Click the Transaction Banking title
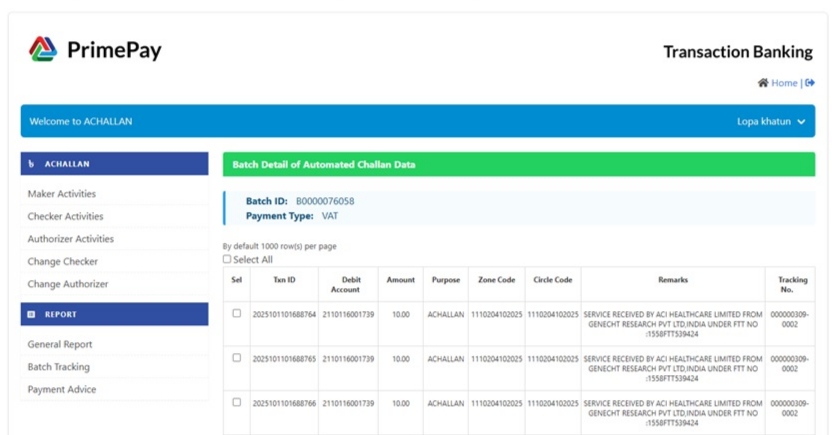The height and width of the screenshot is (435, 840). [738, 52]
